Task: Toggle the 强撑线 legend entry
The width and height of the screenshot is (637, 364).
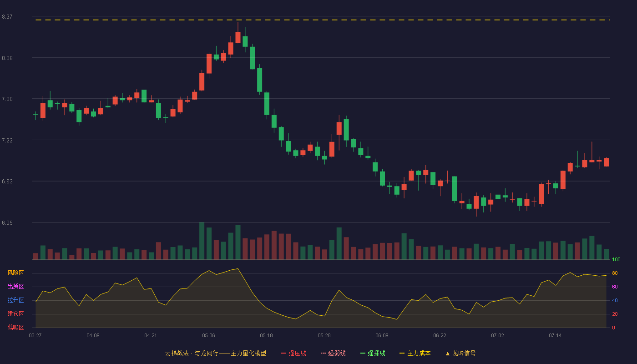Action: (373, 353)
